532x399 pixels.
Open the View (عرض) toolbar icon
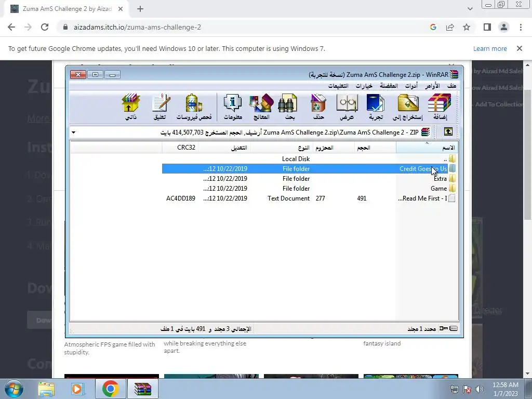347,107
